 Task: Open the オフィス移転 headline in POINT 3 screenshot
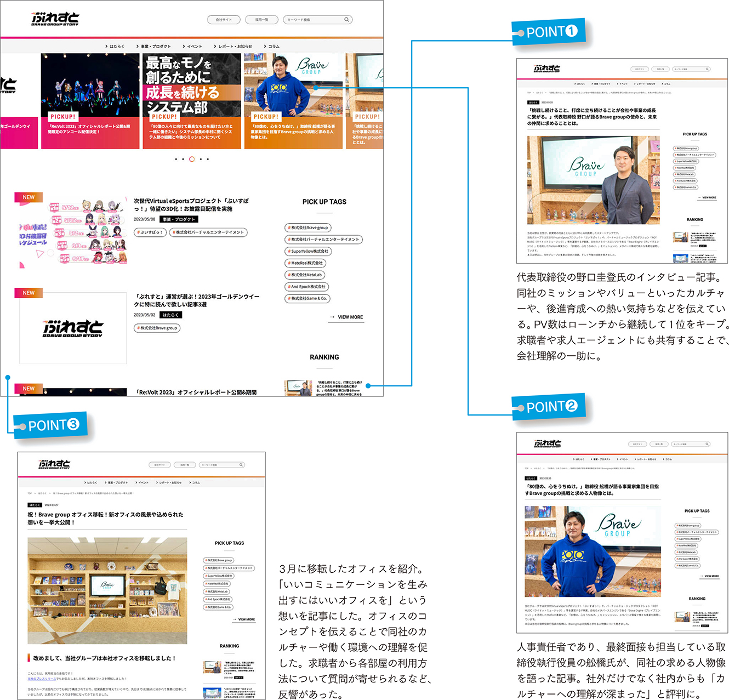point(106,519)
